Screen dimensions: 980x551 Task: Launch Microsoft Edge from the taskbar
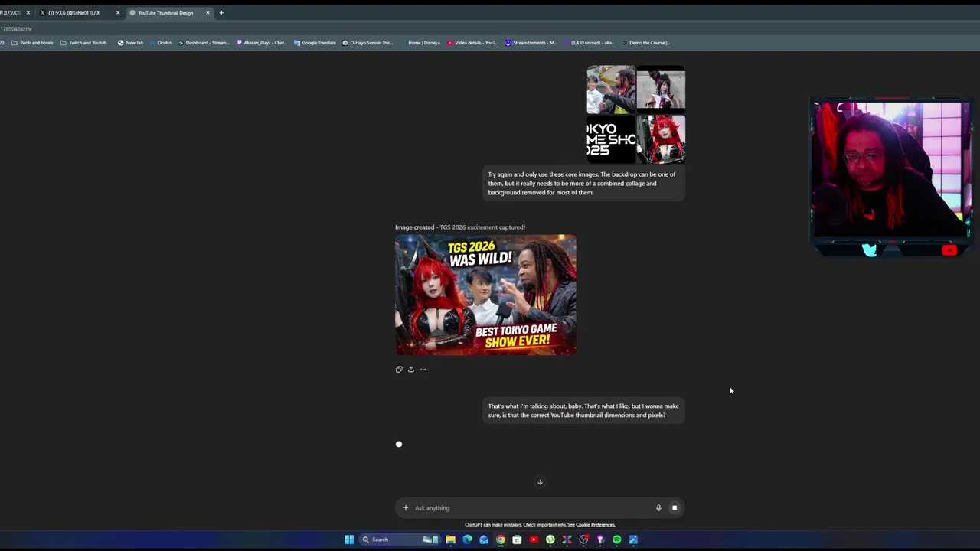[x=467, y=540]
